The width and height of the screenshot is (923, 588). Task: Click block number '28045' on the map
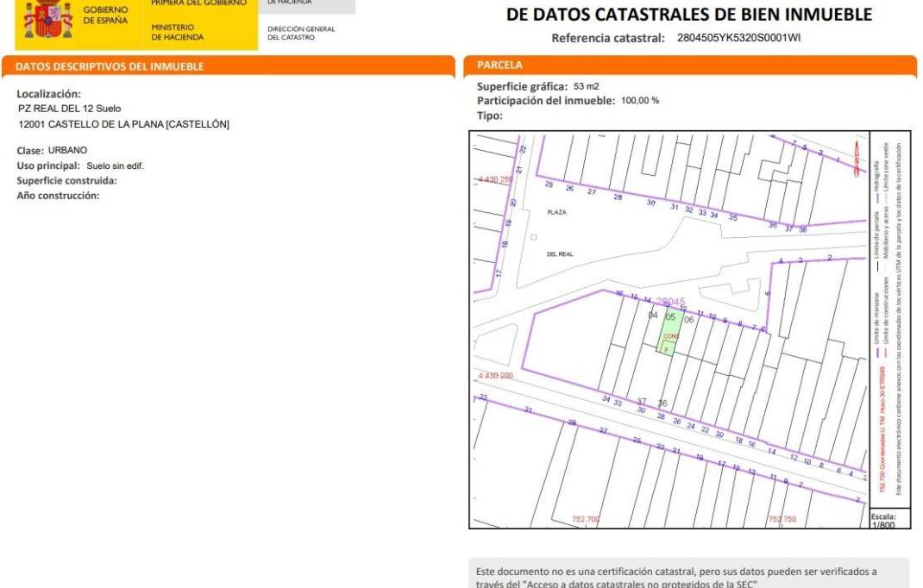click(x=670, y=302)
